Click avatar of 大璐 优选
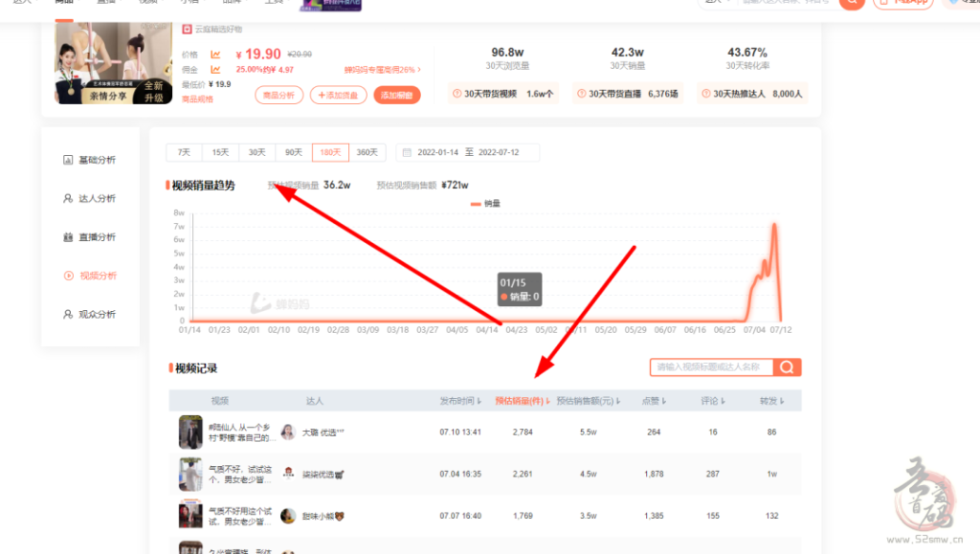980x554 pixels. 288,432
